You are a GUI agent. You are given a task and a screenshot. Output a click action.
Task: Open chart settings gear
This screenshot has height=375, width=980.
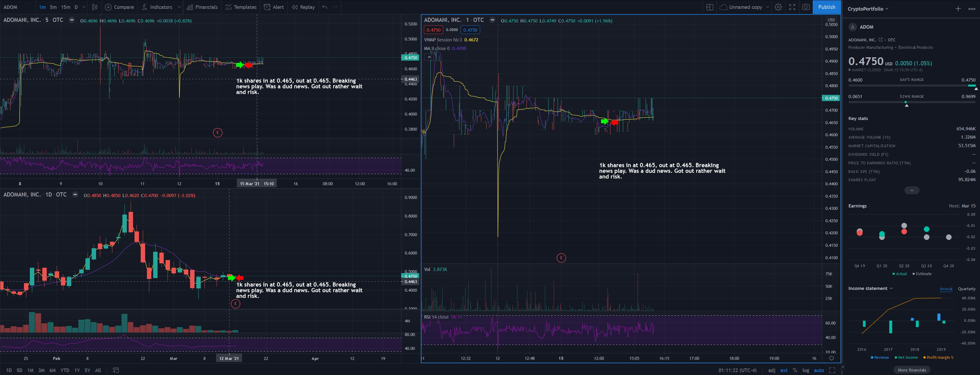coord(778,7)
